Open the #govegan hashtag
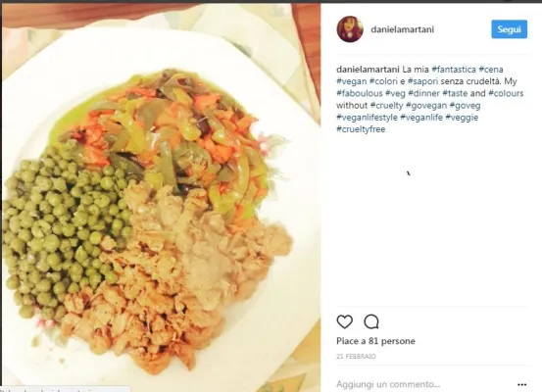 (426, 106)
